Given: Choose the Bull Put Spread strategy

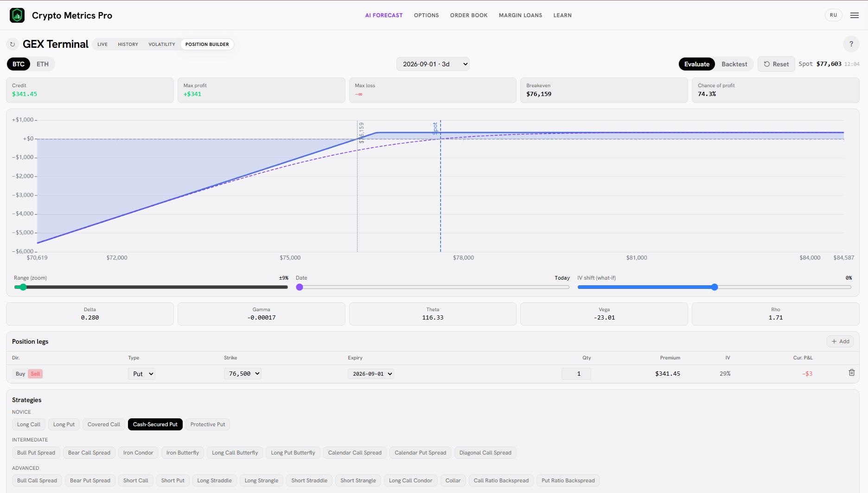Looking at the screenshot, I should tap(36, 453).
